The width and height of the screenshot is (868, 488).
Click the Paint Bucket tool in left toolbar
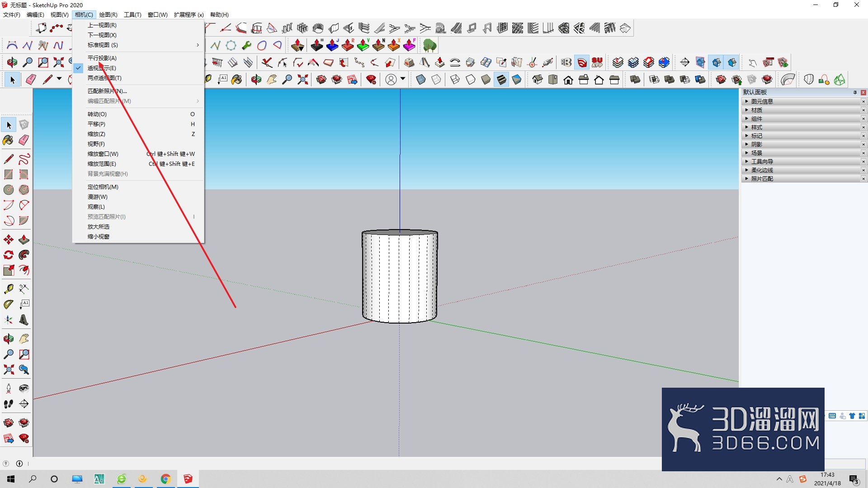pyautogui.click(x=9, y=140)
